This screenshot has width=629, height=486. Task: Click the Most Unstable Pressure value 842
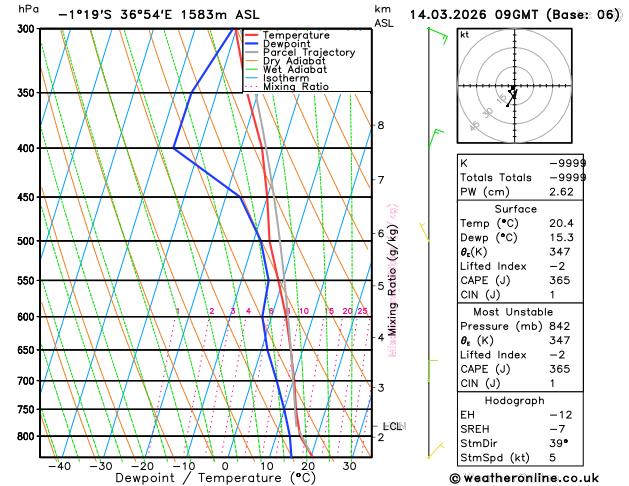tap(560, 326)
